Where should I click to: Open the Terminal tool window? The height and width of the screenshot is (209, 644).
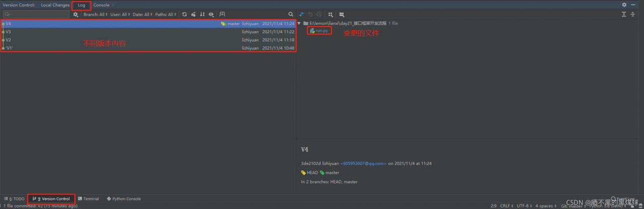(89, 199)
